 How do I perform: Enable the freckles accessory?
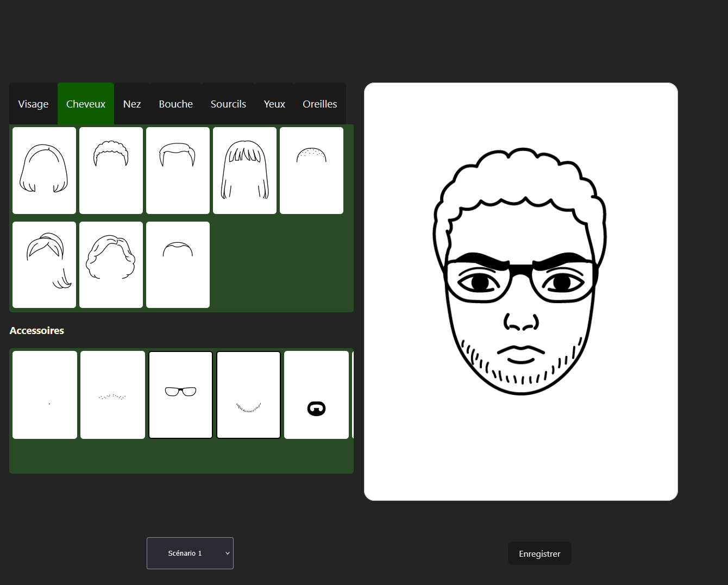click(112, 394)
